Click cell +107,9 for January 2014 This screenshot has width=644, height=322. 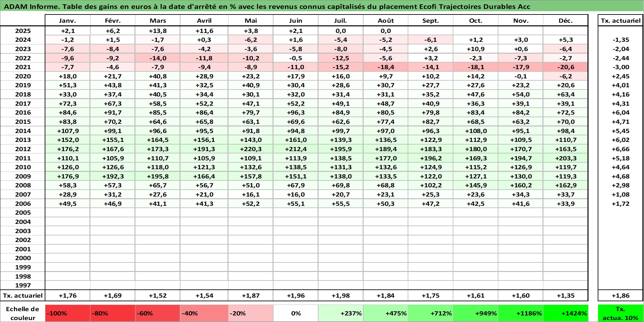[67, 131]
